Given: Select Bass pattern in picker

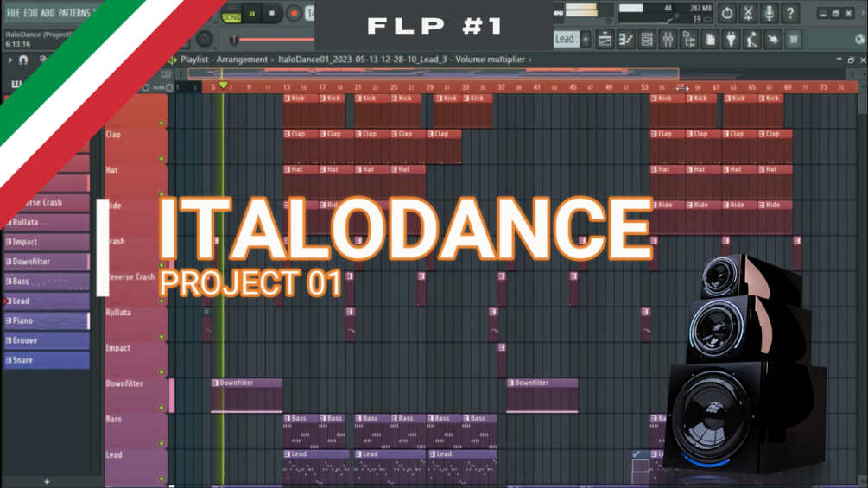Looking at the screenshot, I should tap(47, 281).
